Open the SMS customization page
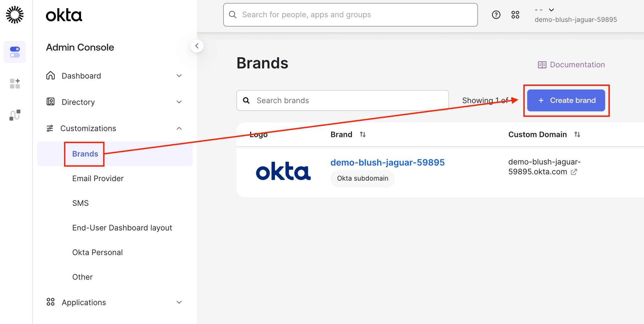644x324 pixels. coord(80,203)
